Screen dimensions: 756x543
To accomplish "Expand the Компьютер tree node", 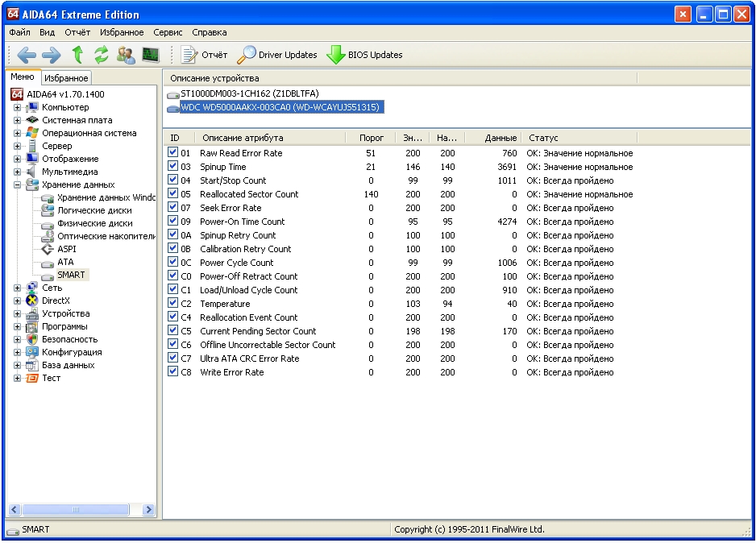I will (x=18, y=107).
